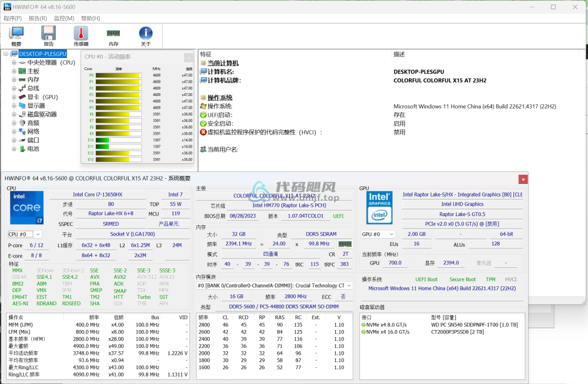Click the Windows 11 operating system field
Image resolution: width=588 pixels, height=384 pixels.
click(x=442, y=288)
